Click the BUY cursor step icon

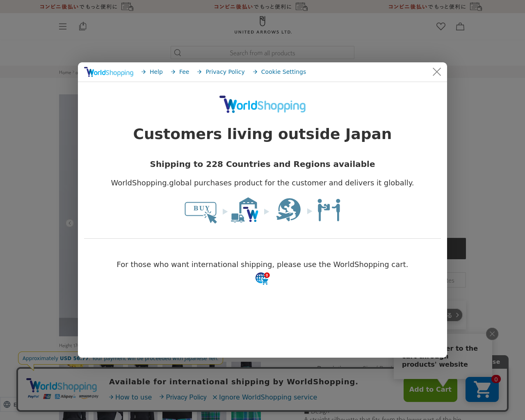201,212
